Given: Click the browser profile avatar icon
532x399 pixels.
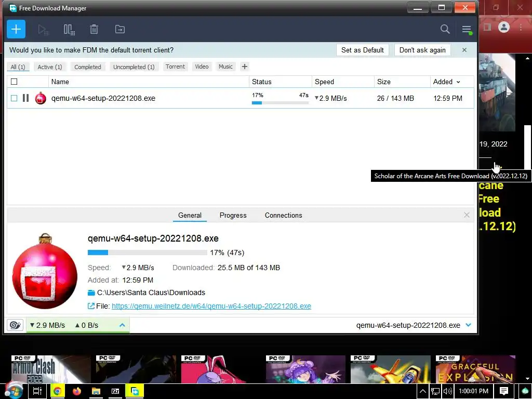Looking at the screenshot, I should (x=504, y=27).
